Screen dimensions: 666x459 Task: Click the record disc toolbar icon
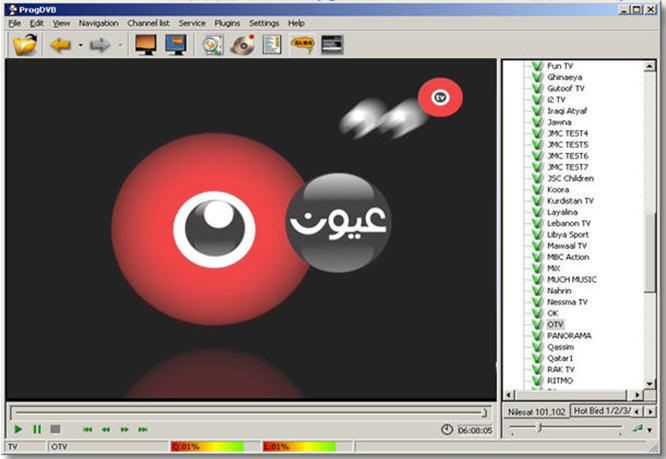click(x=243, y=45)
